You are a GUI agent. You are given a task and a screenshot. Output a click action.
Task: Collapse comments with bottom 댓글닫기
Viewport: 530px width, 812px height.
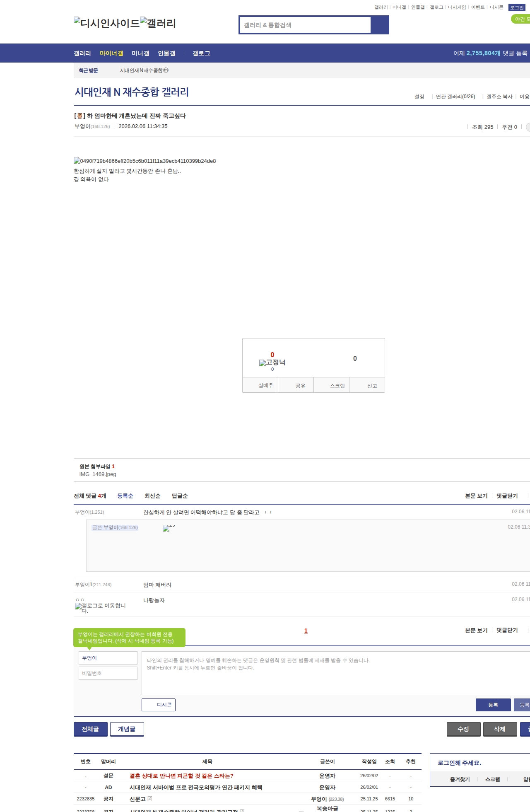pos(507,630)
